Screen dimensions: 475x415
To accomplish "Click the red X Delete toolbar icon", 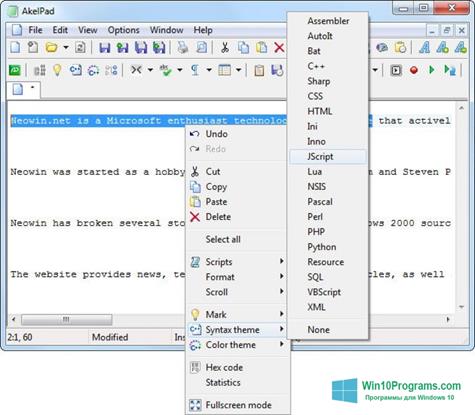I will [x=279, y=48].
